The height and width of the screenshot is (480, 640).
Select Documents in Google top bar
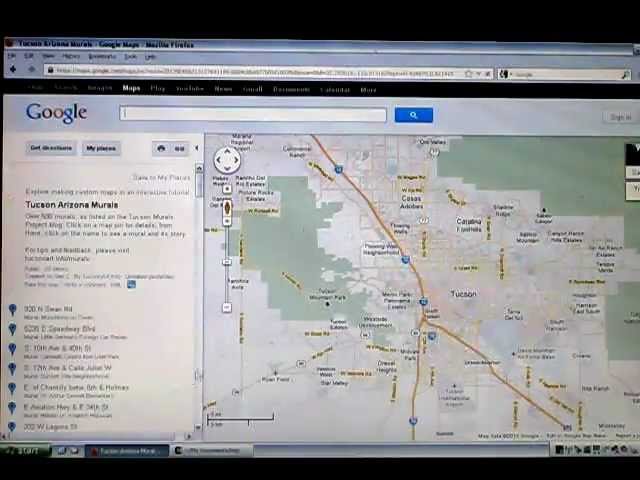[291, 89]
